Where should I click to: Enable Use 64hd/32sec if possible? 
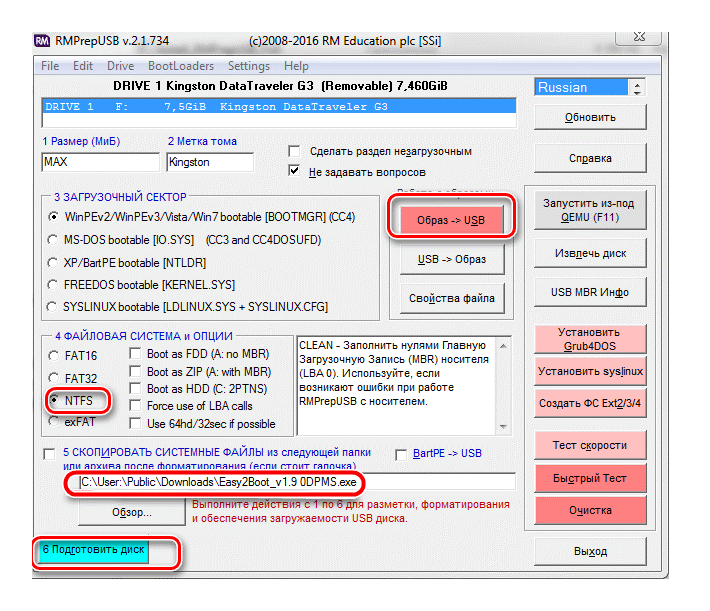click(135, 423)
